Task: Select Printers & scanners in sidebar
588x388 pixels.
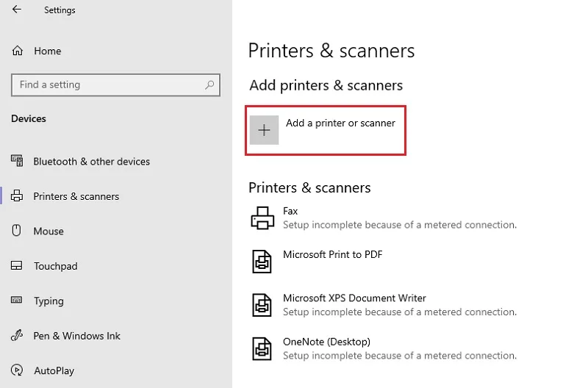Action: (76, 196)
